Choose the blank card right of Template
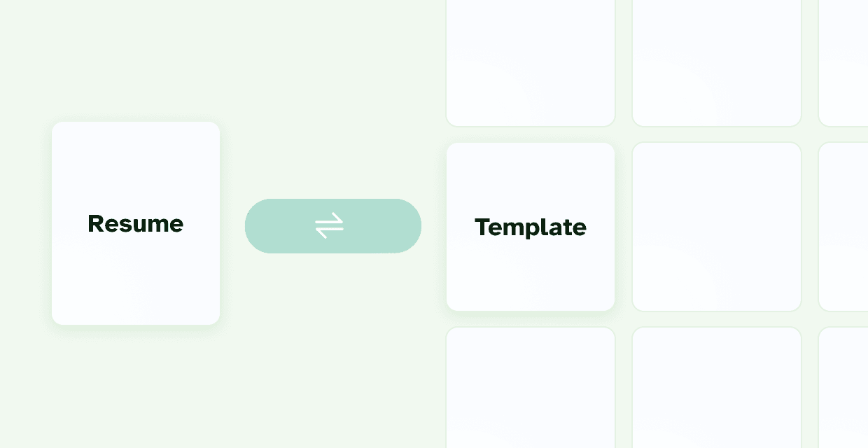Screen dimensions: 868x448 tap(716, 227)
